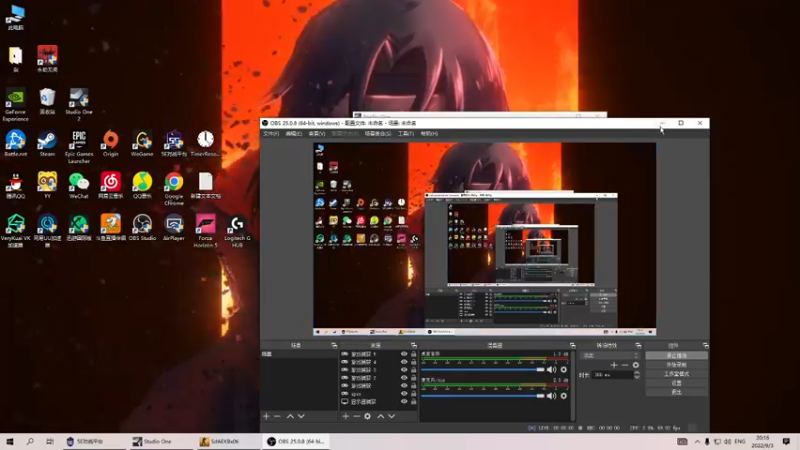Screen dimensions: 800x450
Task: Add a source with the plus icon
Action: (345, 416)
